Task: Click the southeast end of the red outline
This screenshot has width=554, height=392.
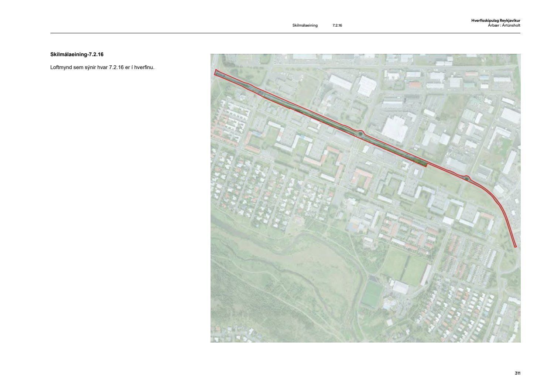Action: (515, 246)
